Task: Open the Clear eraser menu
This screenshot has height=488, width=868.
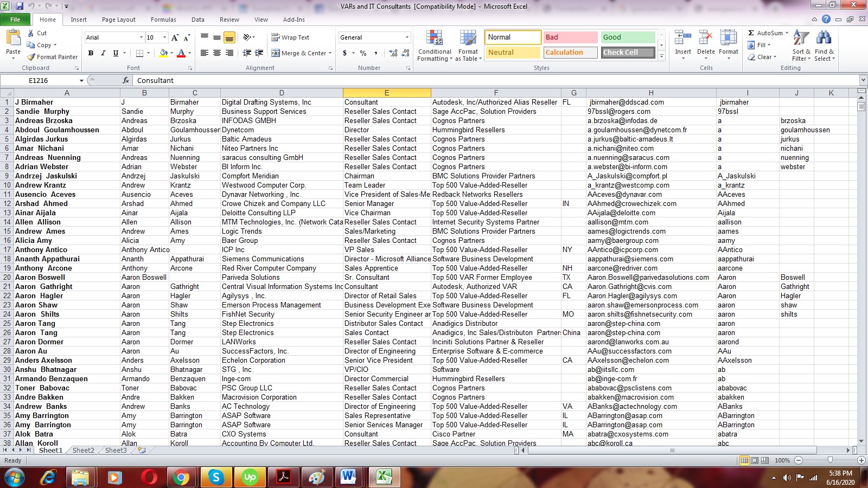Action: 762,57
